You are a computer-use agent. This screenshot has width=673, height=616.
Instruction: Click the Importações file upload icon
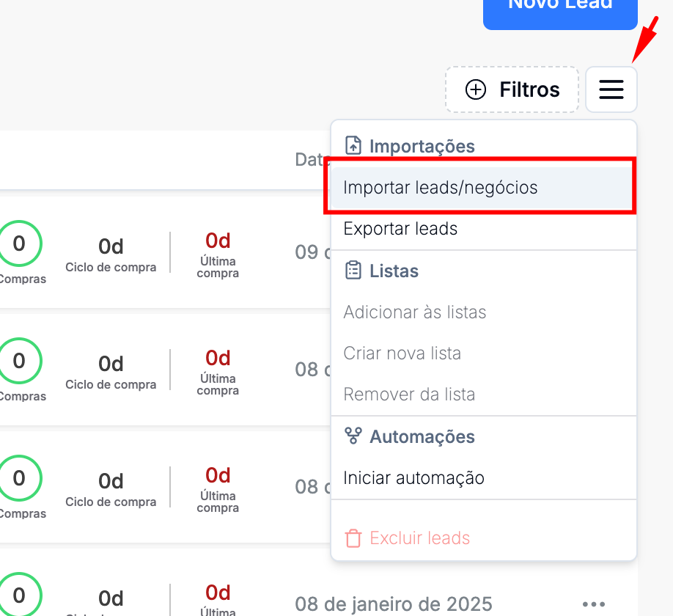pyautogui.click(x=353, y=146)
